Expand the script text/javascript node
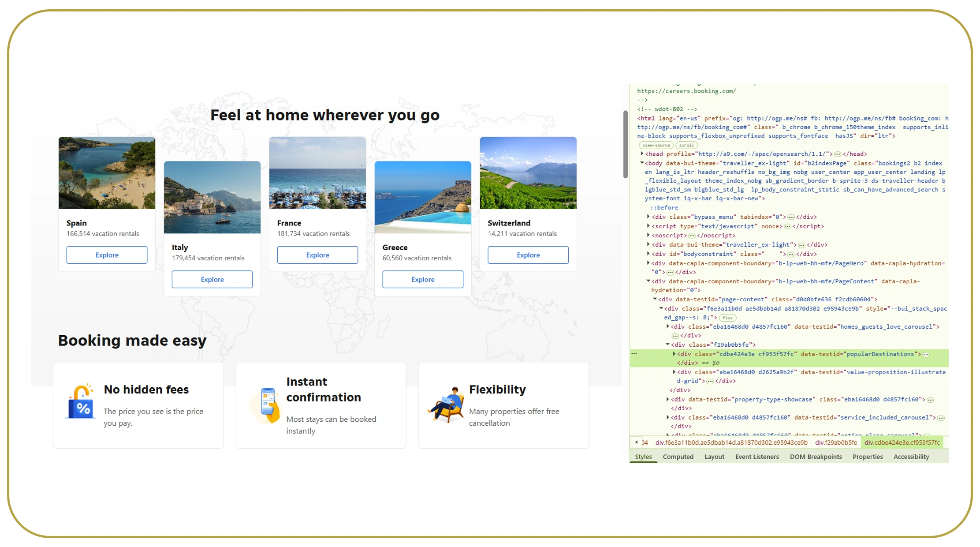Viewport: 980px width, 547px height. (x=648, y=226)
